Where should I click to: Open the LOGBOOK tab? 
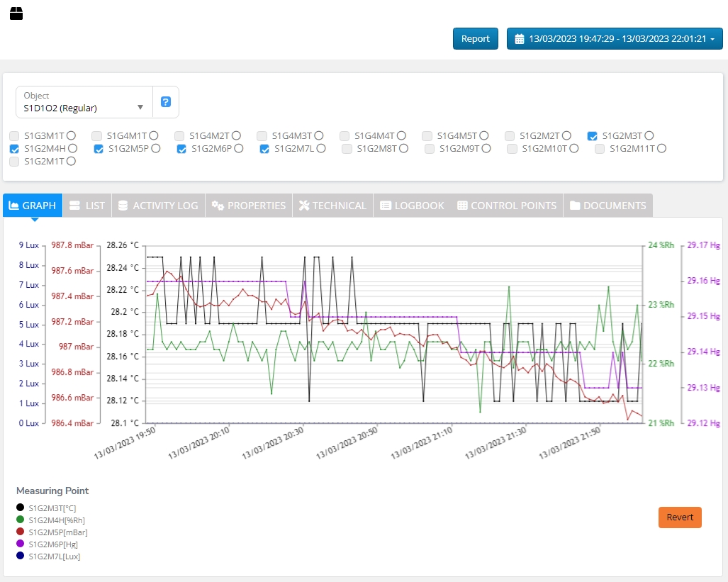[x=412, y=206]
